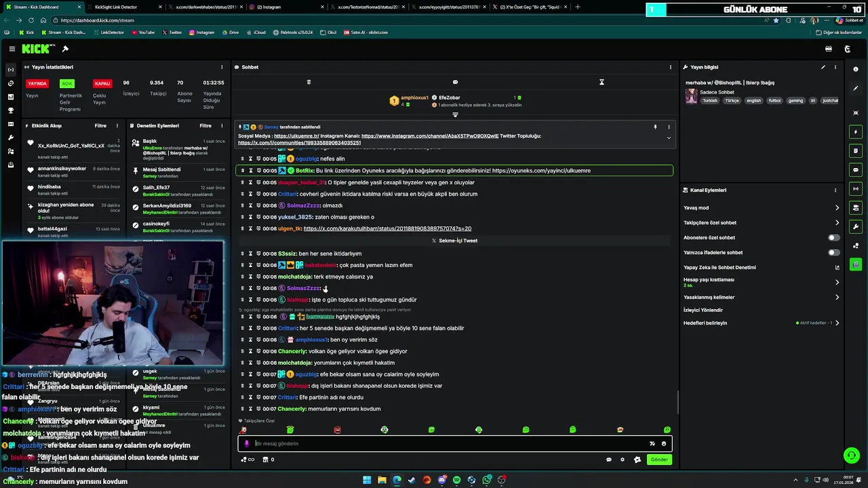Open the clips film icon in left sidebar
The width and height of the screenshot is (868, 488).
[x=10, y=124]
